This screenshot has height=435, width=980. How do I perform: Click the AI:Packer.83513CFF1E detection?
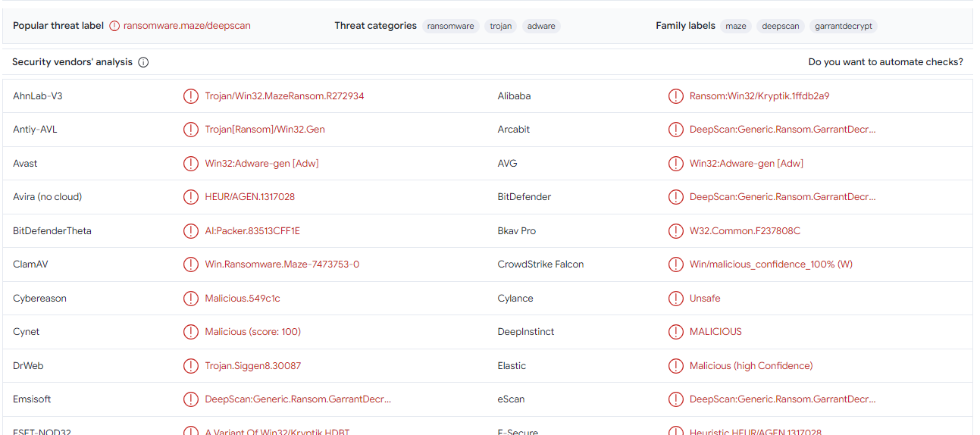[252, 231]
